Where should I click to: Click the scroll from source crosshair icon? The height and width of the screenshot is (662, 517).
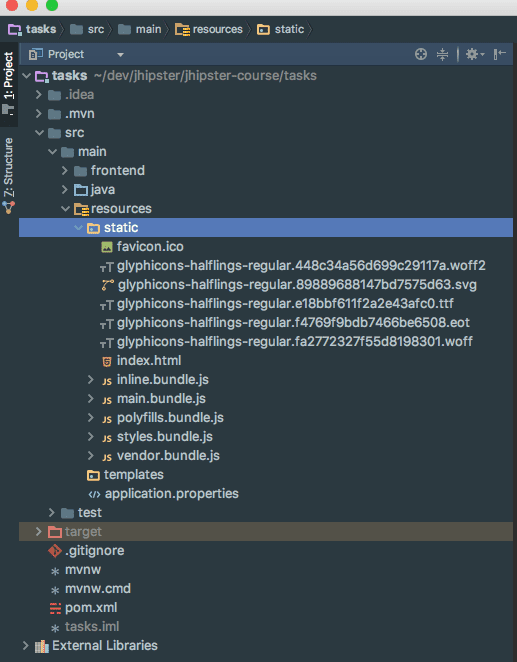pyautogui.click(x=421, y=54)
